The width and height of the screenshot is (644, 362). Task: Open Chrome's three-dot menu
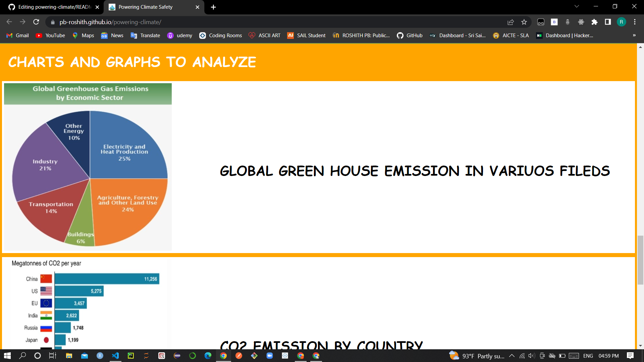click(x=635, y=22)
